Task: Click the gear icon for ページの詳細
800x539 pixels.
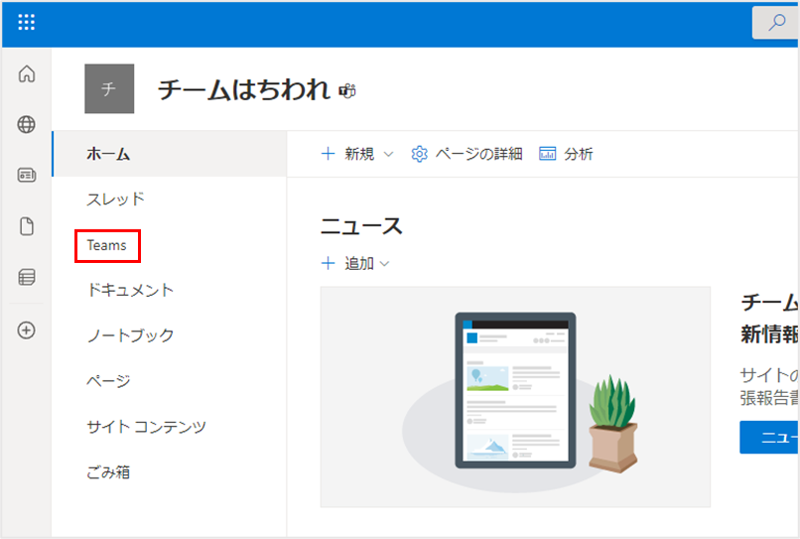Action: (420, 154)
